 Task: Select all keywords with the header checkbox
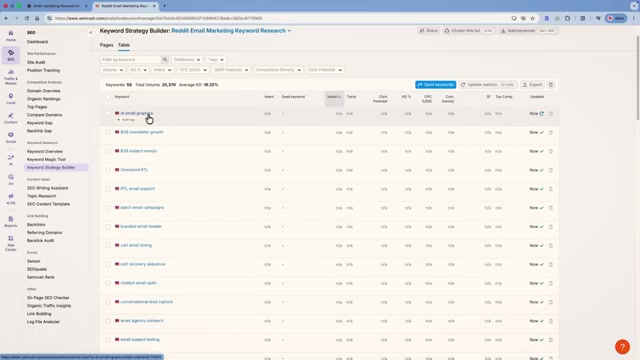point(108,97)
